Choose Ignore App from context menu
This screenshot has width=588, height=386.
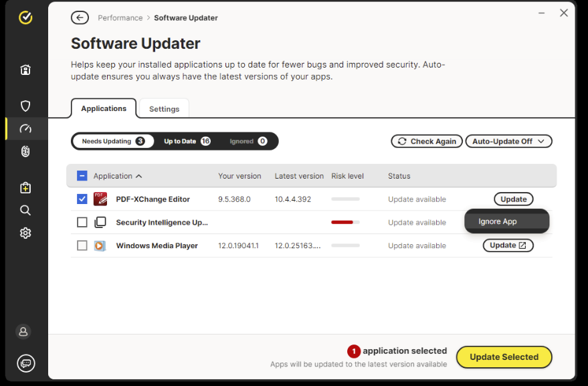(507, 221)
